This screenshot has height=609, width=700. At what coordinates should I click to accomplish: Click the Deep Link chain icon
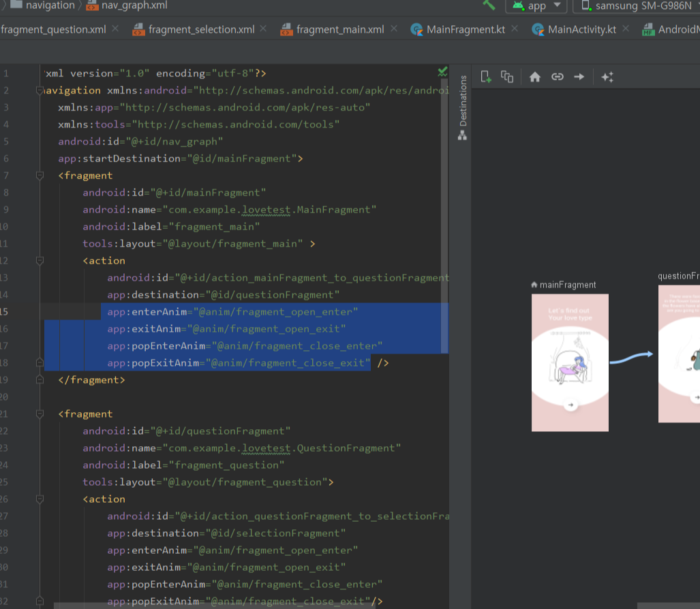coord(557,77)
